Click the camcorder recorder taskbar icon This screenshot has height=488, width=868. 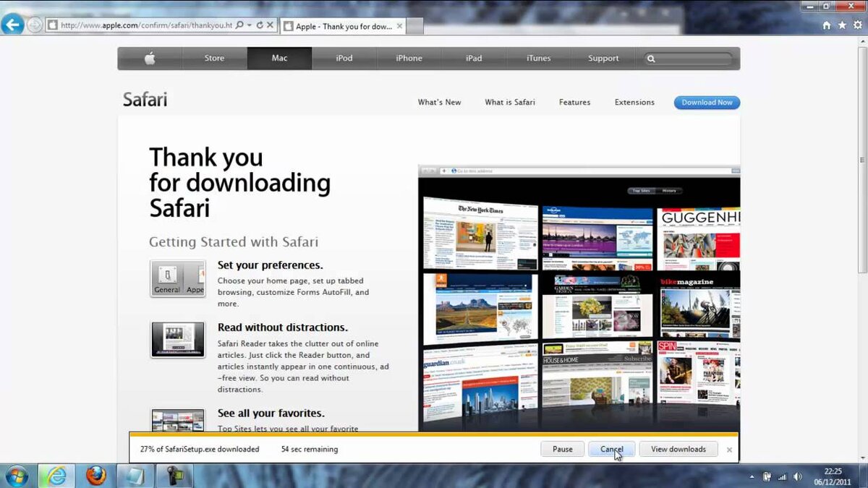174,476
